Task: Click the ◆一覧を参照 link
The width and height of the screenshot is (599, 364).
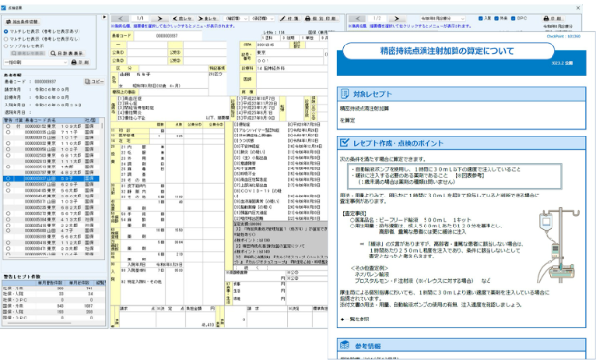Action: [355, 318]
